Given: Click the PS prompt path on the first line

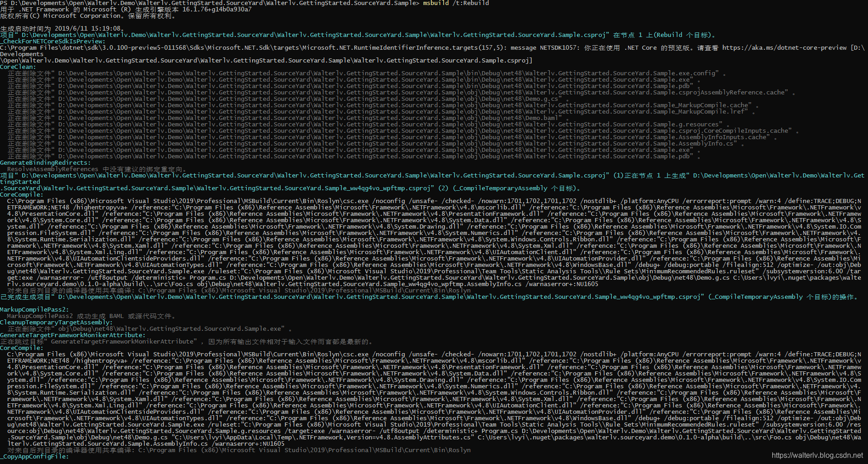Looking at the screenshot, I should [x=210, y=3].
